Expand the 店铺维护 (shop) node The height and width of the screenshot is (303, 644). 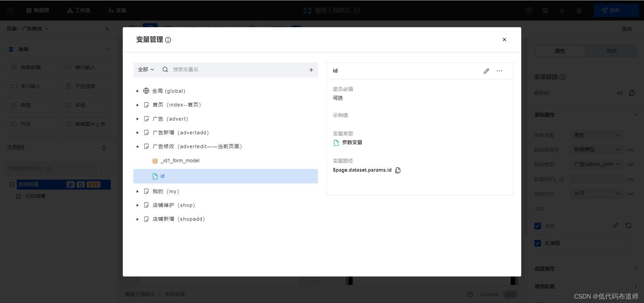point(138,205)
